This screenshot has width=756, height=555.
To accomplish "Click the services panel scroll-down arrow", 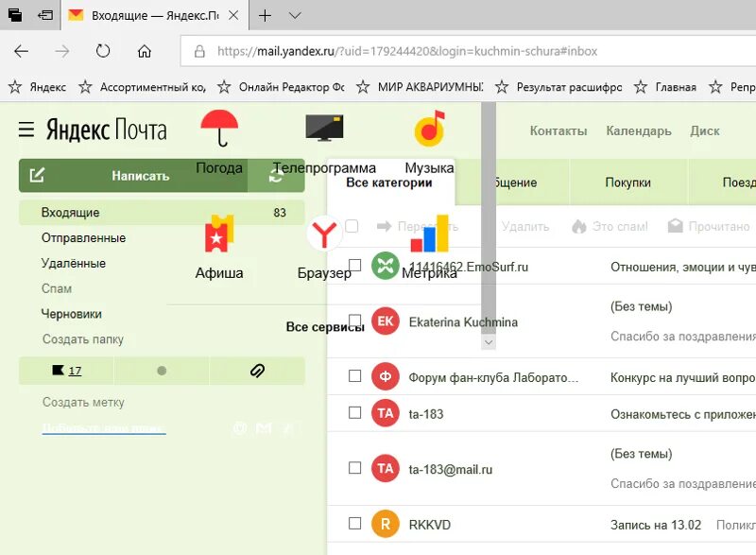I will click(x=489, y=342).
